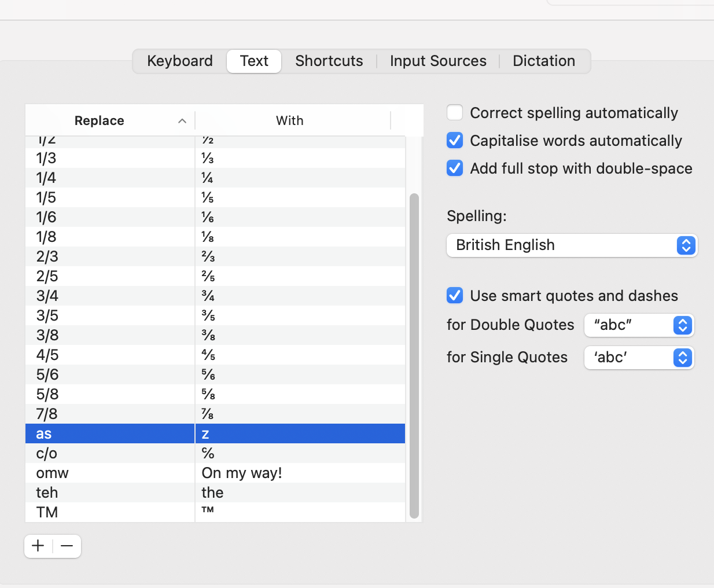The image size is (714, 588).
Task: Open the Input Sources tab
Action: pos(438,61)
